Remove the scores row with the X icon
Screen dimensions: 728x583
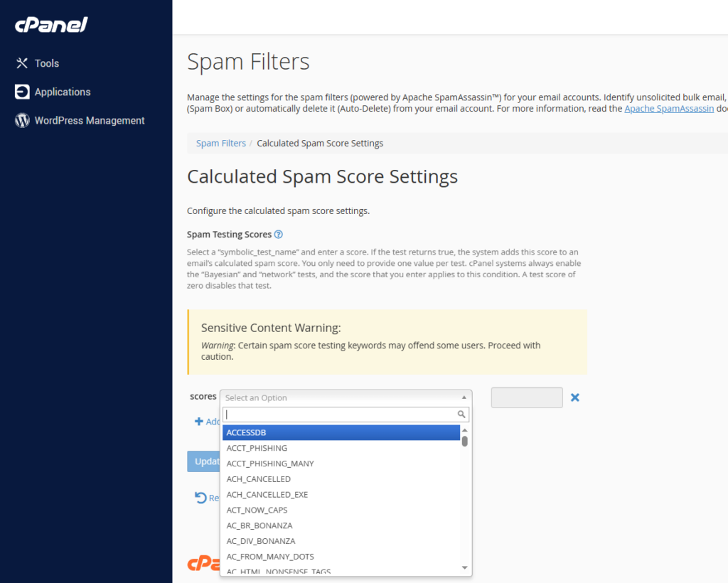(x=575, y=397)
